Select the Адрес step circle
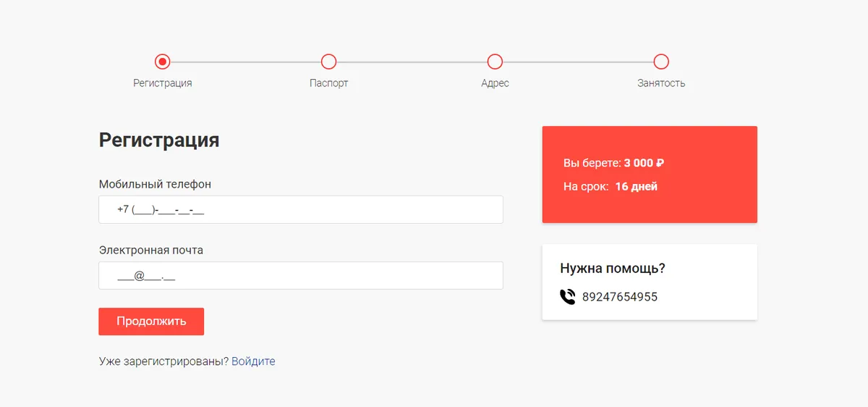This screenshot has width=868, height=407. point(495,62)
